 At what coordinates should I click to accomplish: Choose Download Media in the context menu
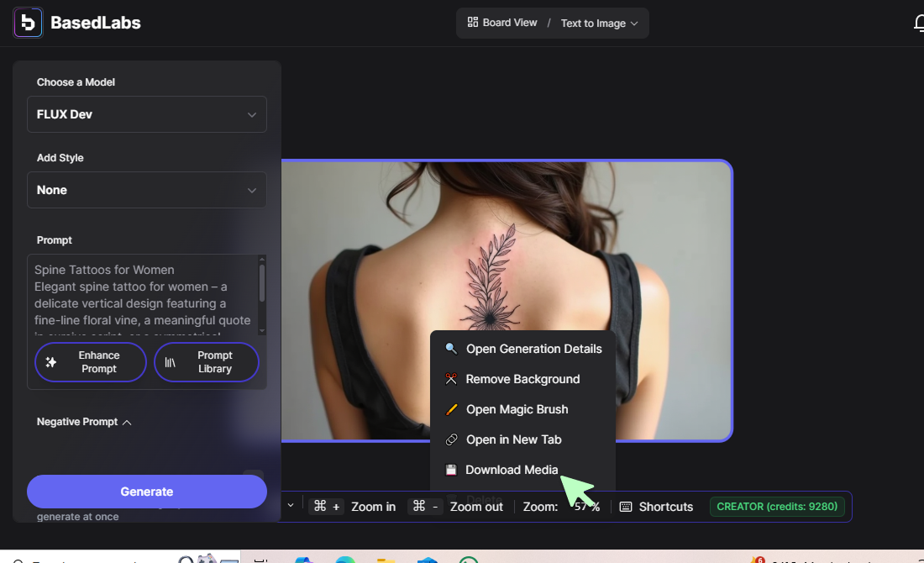[512, 470]
